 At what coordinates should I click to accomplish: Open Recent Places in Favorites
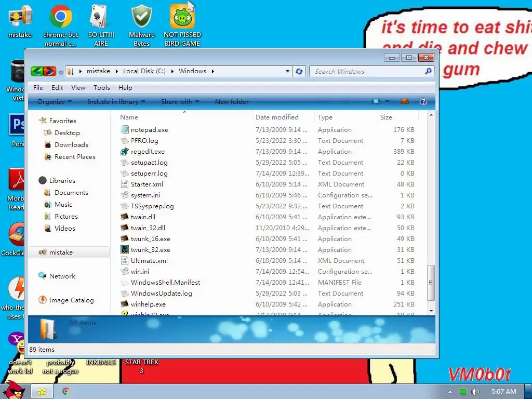[x=70, y=157]
